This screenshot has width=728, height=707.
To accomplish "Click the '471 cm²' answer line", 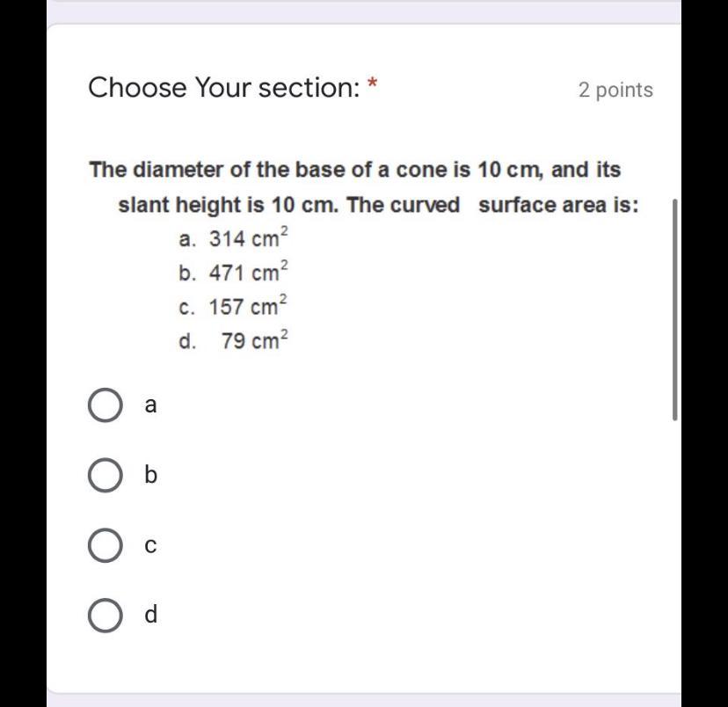I will (x=233, y=273).
